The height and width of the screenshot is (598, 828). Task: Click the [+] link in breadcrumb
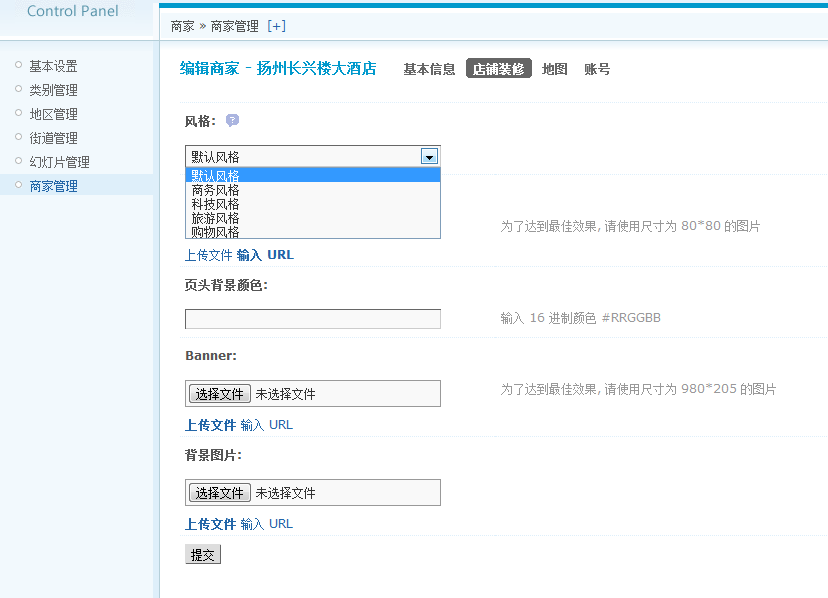tap(276, 26)
